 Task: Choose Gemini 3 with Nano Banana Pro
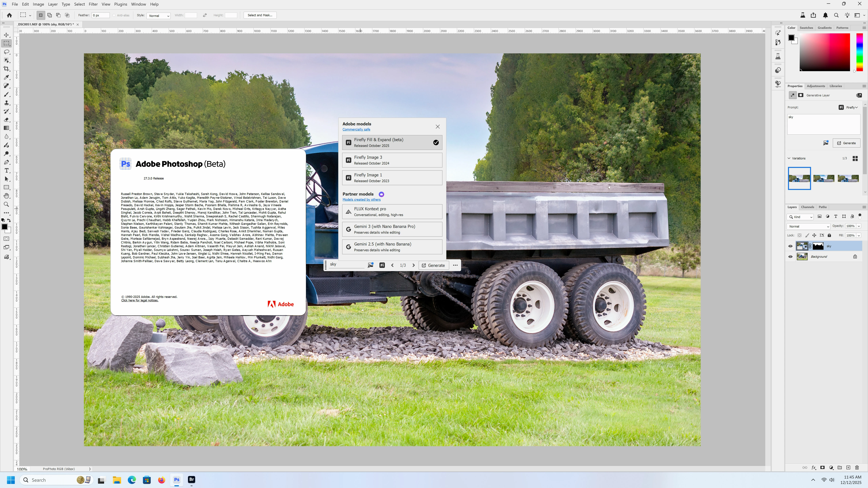392,229
